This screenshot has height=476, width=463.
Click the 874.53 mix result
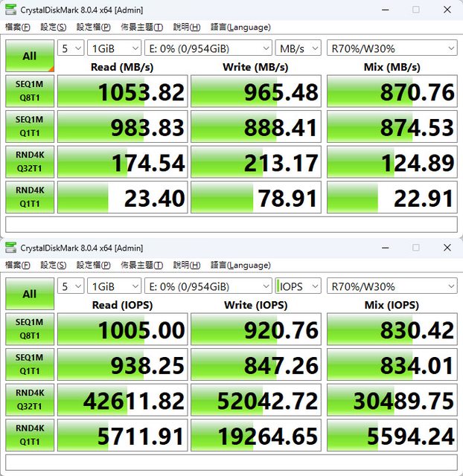pos(392,126)
